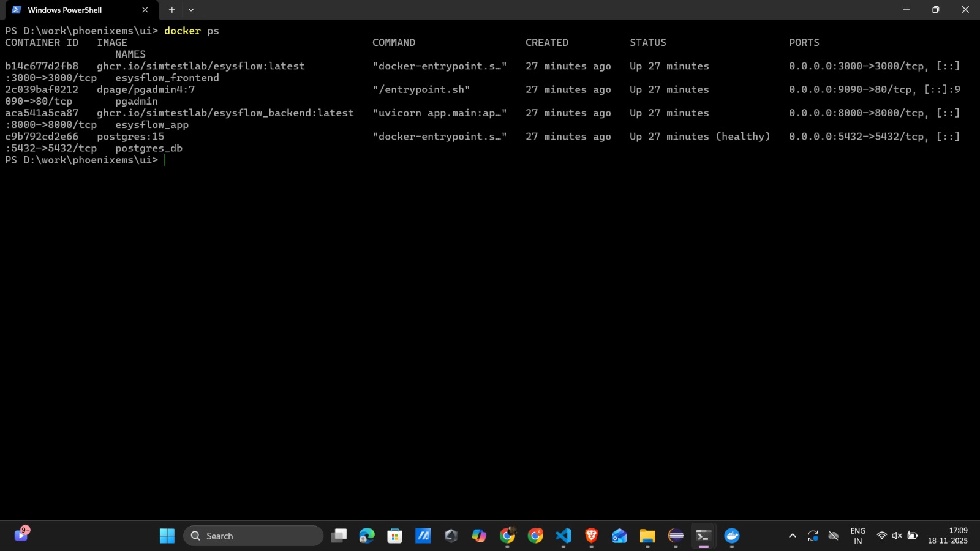Click the pgadmin container name
980x551 pixels.
(x=137, y=101)
